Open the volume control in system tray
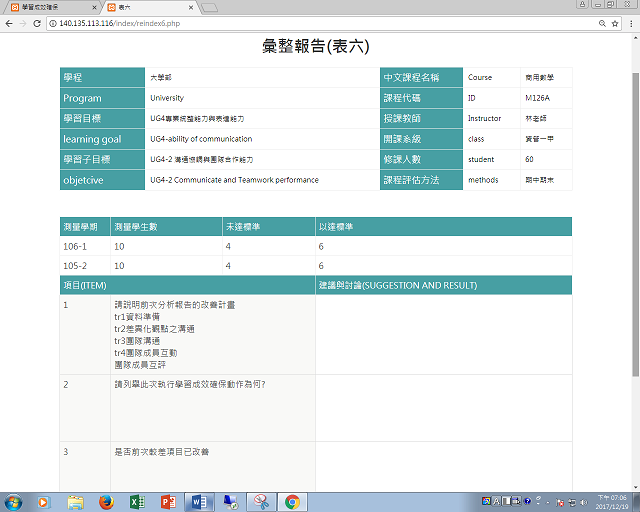 584,503
